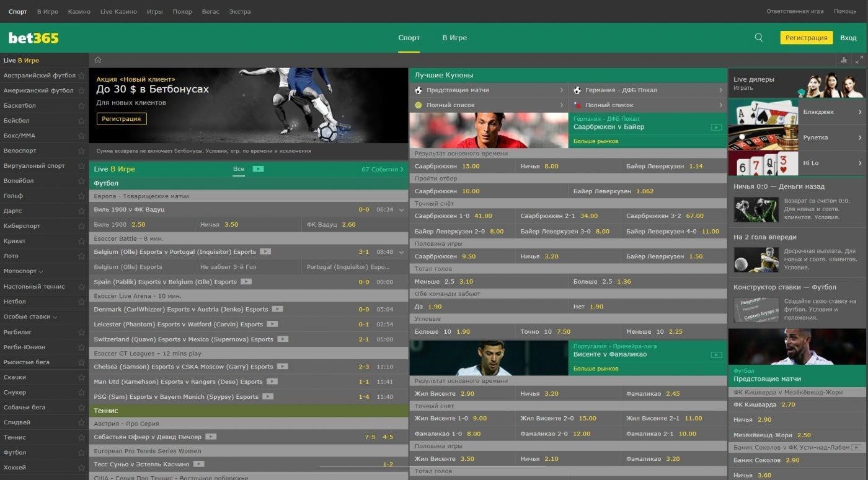
Task: Play video for Switzerland (Quavo) v Mexico (Supernova)
Action: point(283,339)
